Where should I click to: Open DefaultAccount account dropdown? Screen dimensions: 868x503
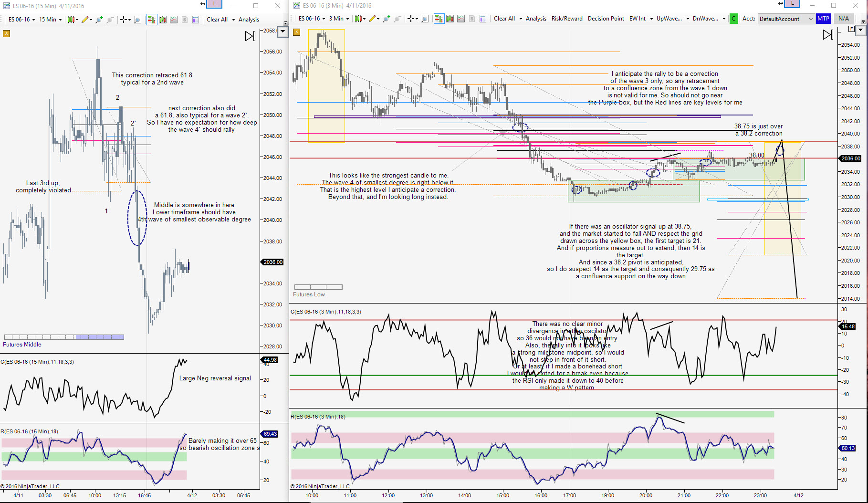pos(786,19)
